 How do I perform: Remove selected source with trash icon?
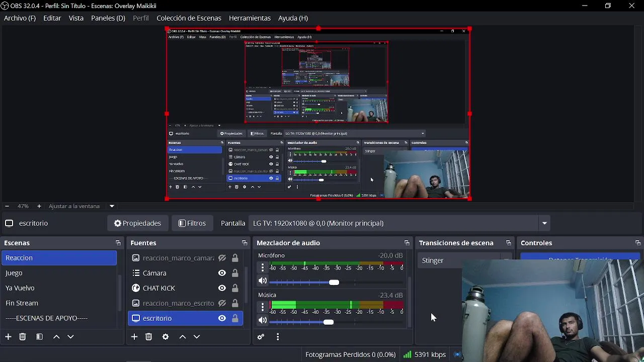(x=148, y=337)
